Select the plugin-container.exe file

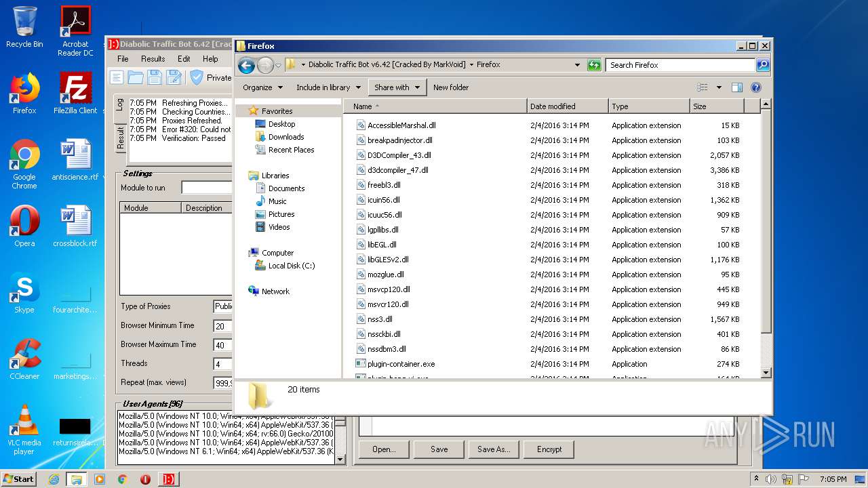[x=395, y=364]
